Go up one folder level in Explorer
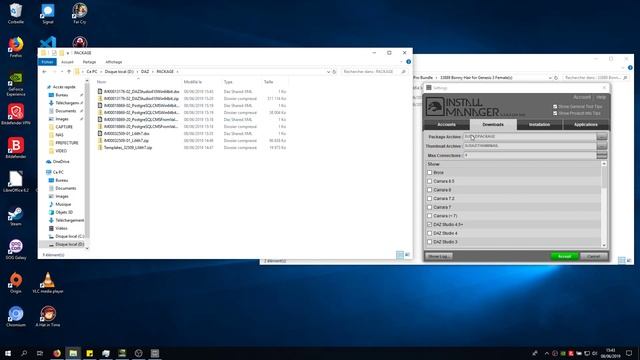Viewport: 640px width, 360px height. [x=69, y=71]
